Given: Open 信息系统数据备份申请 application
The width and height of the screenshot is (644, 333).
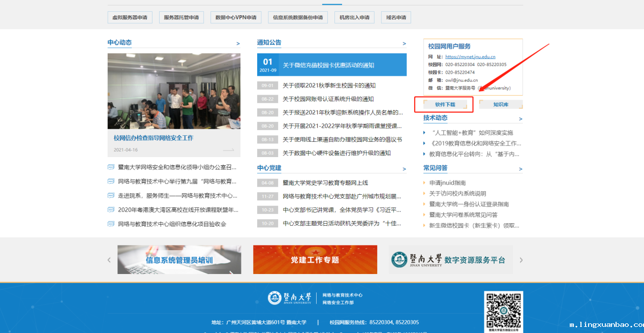Looking at the screenshot, I should pos(298,17).
